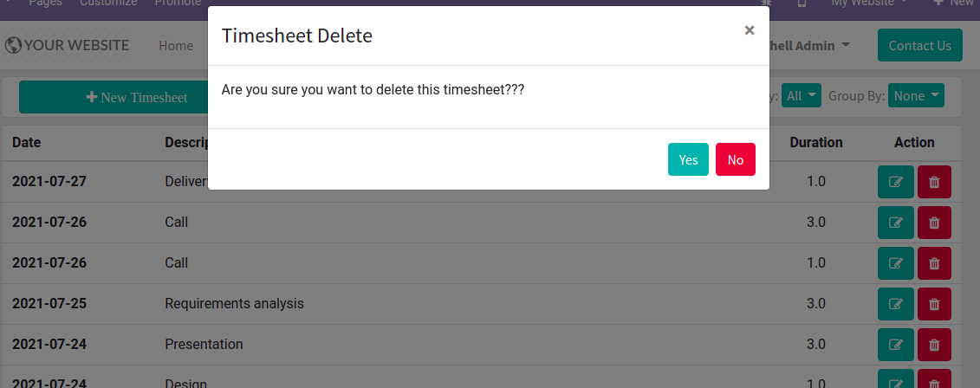Open the All filter dropdown
Image resolution: width=980 pixels, height=388 pixels.
click(802, 95)
